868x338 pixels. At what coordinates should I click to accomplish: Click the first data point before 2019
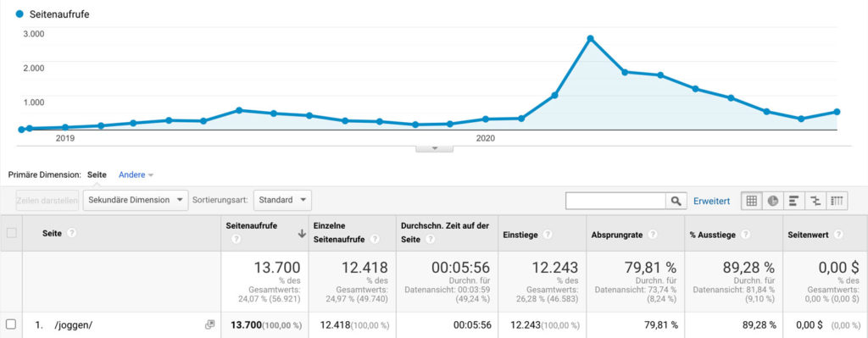[21, 130]
